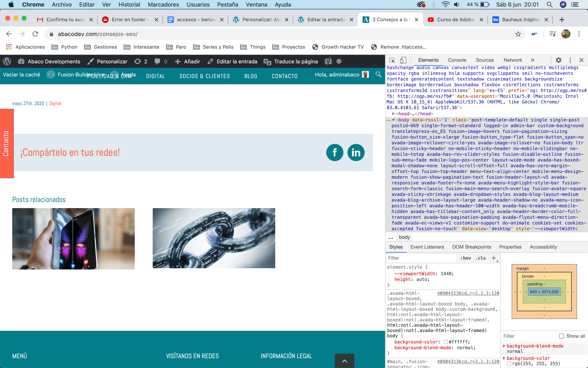Click the LinkedIn share icon
The height and width of the screenshot is (368, 588).
(x=356, y=153)
